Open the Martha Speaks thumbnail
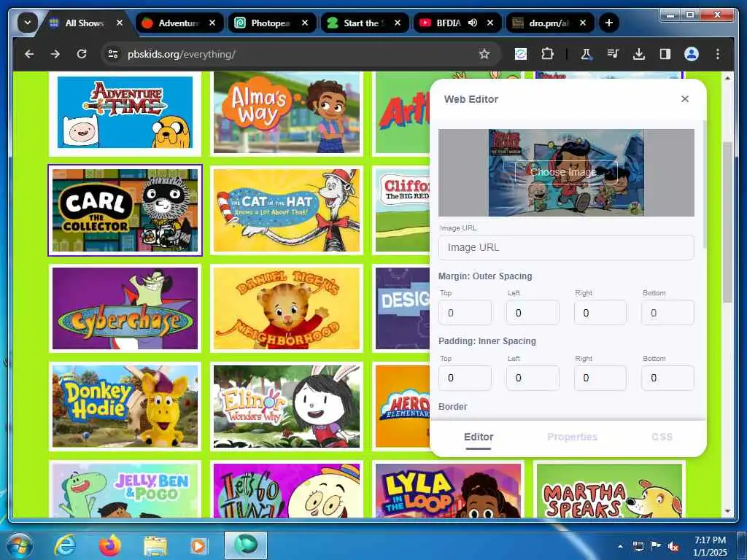This screenshot has height=560, width=747. 609,489
